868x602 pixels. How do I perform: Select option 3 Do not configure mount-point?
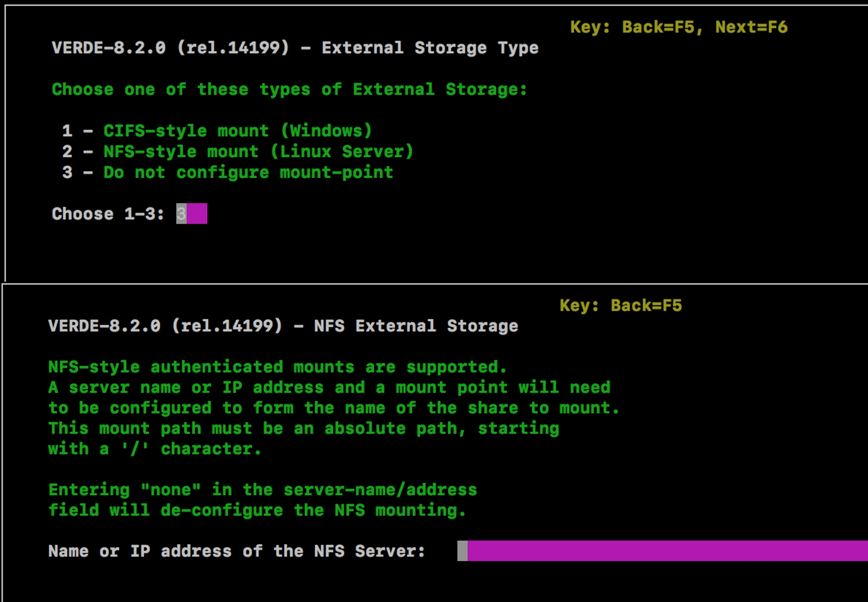tap(228, 172)
